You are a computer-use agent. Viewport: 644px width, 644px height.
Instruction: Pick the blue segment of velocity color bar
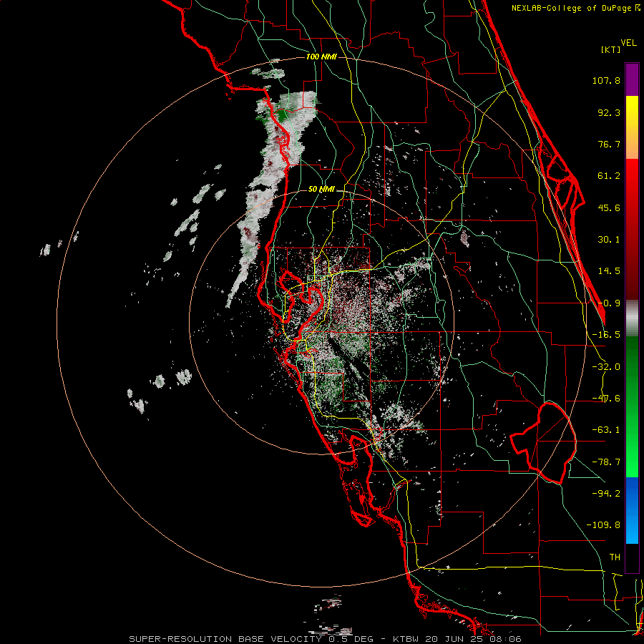click(x=632, y=510)
